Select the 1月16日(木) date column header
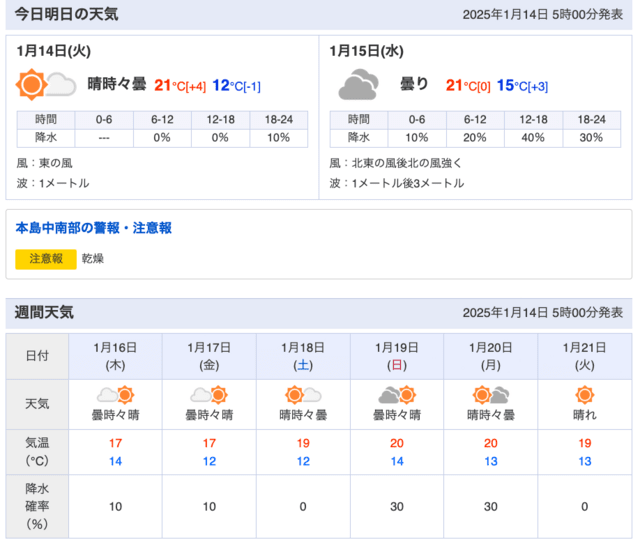The image size is (640, 542). tap(115, 356)
